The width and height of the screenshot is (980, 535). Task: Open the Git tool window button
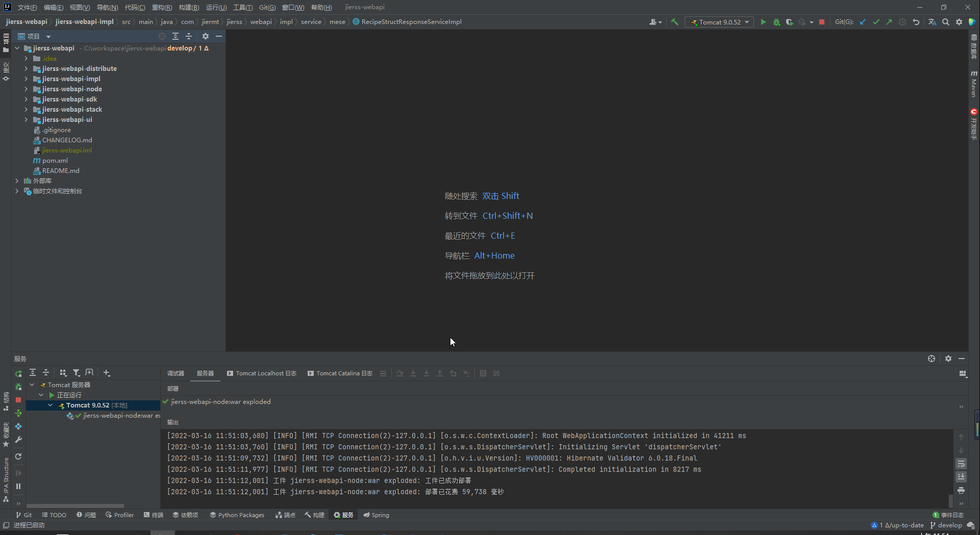coord(23,515)
